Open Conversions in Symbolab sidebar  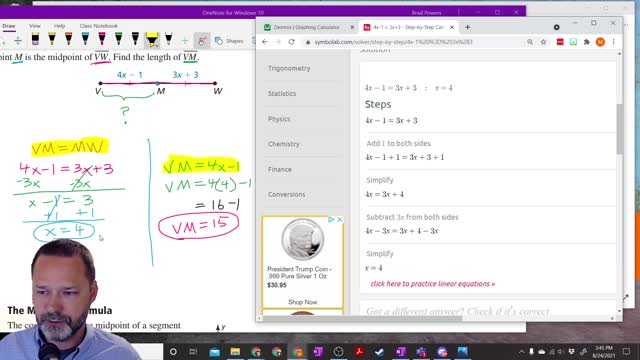tap(287, 195)
